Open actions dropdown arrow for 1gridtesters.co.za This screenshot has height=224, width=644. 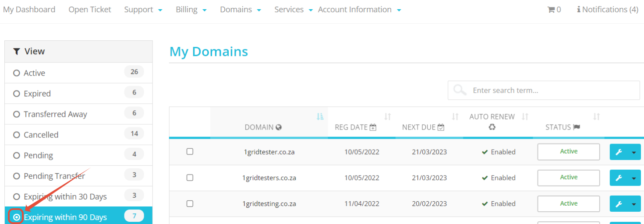pos(634,178)
